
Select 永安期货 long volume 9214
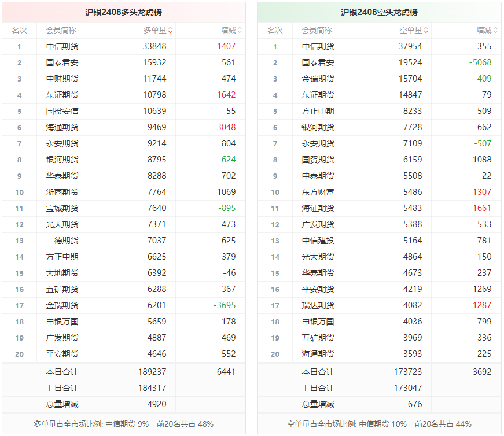(157, 143)
